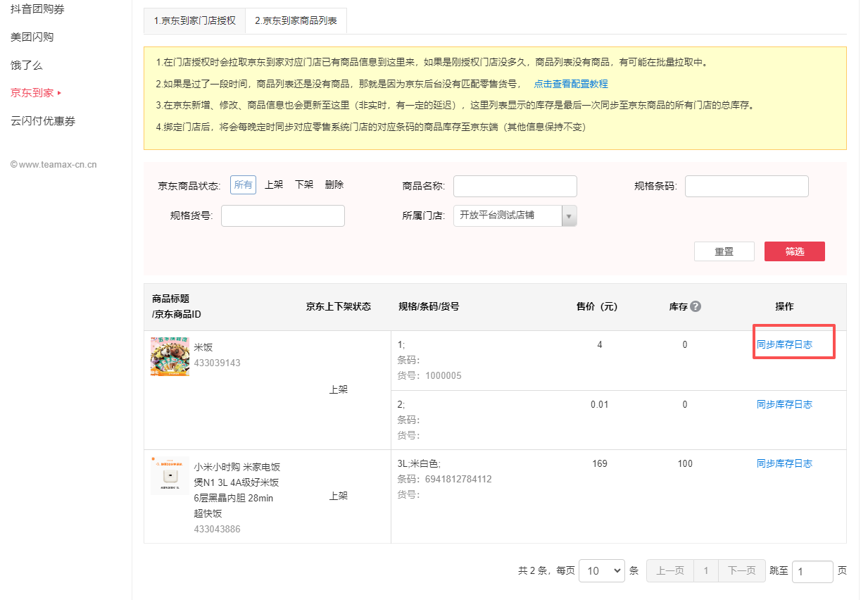
Task: Click the stock help question mark icon
Action: [696, 306]
